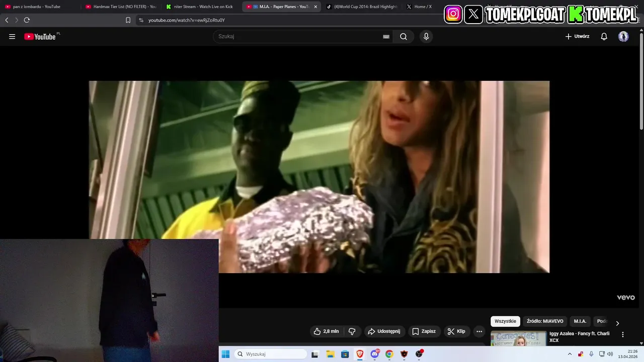The height and width of the screenshot is (362, 644).
Task: Open the Iggy Azalea video thumbnail
Action: click(518, 338)
